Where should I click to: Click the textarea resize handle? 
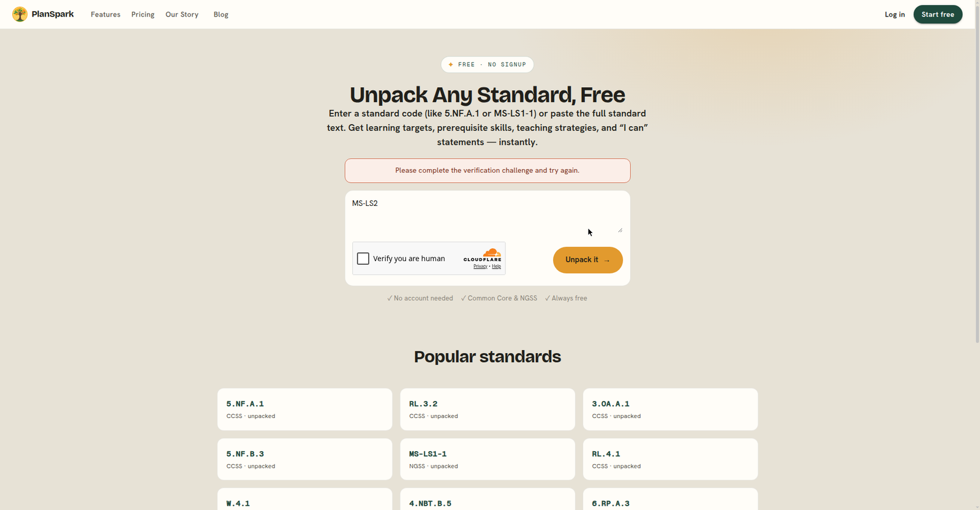(620, 230)
